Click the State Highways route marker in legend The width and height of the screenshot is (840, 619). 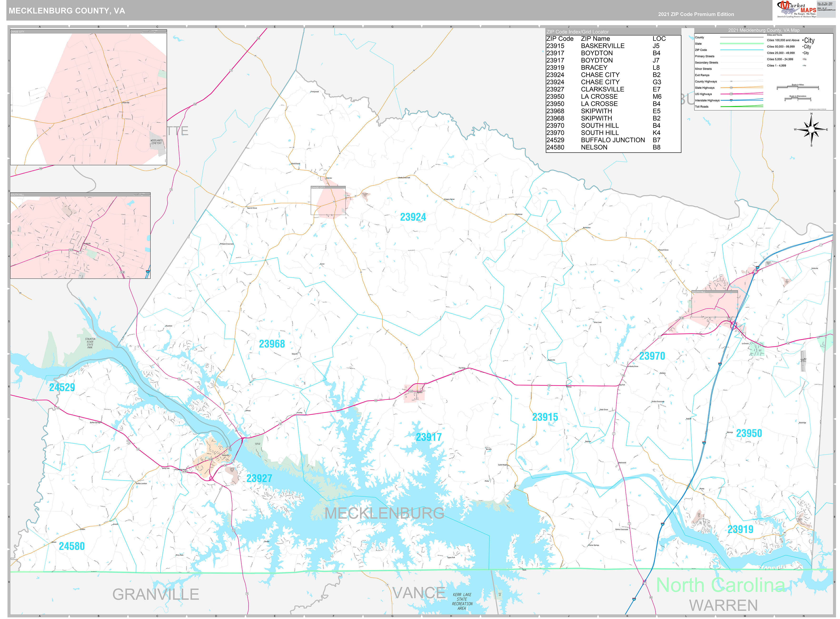[x=731, y=88]
